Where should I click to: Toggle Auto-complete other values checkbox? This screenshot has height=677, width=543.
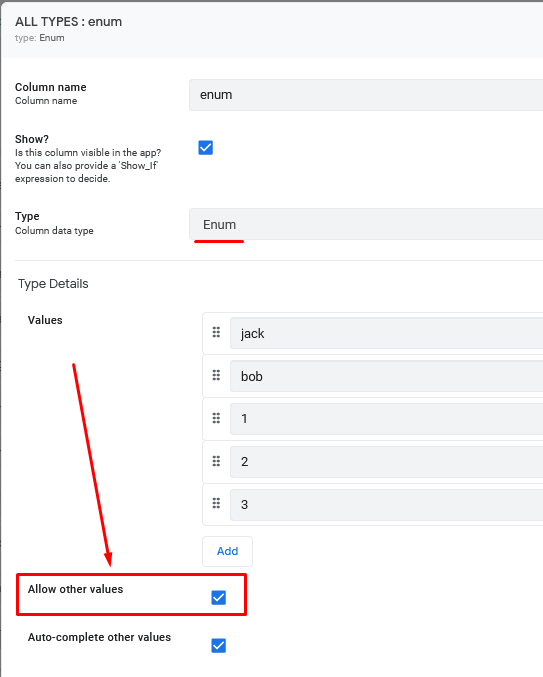[218, 645]
